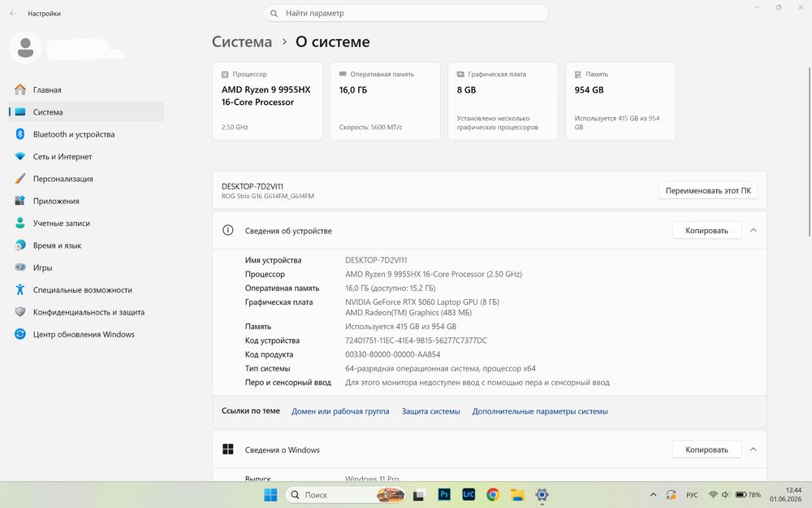Open Система in the sidebar
Screen dimensions: 812x508
87,112
